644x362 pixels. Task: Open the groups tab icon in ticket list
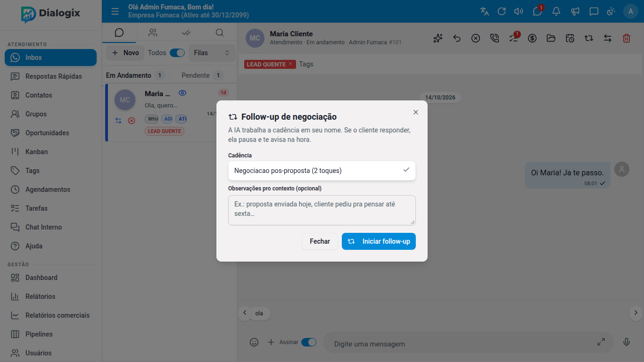(x=153, y=33)
